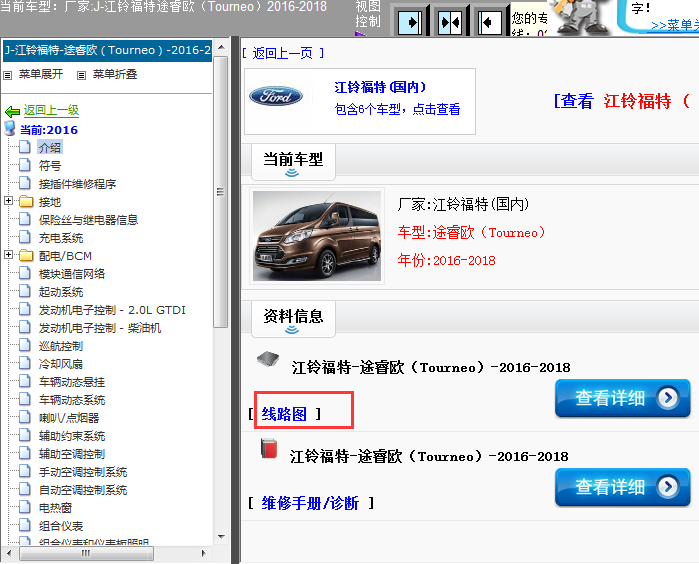The width and height of the screenshot is (699, 564).
Task: Open the 资料信息 section tab
Action: [293, 318]
